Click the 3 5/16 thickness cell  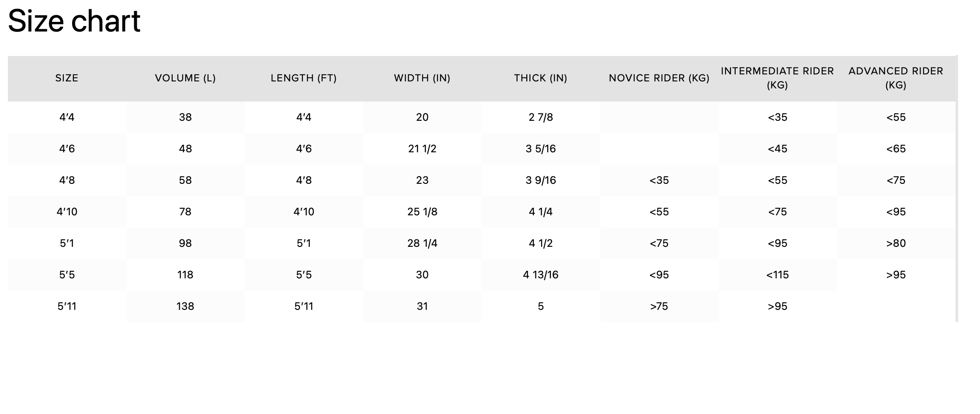(541, 149)
